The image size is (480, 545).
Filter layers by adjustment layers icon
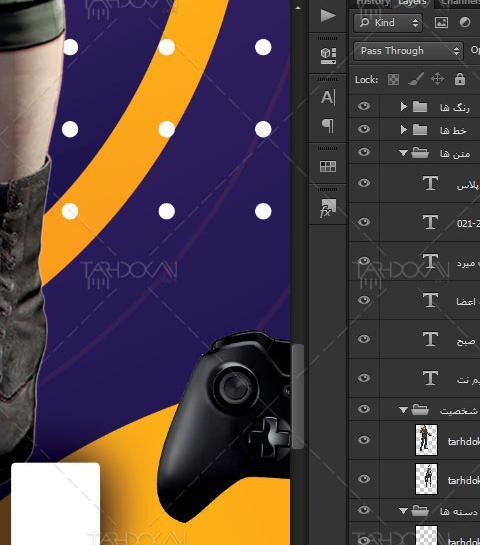[x=465, y=23]
